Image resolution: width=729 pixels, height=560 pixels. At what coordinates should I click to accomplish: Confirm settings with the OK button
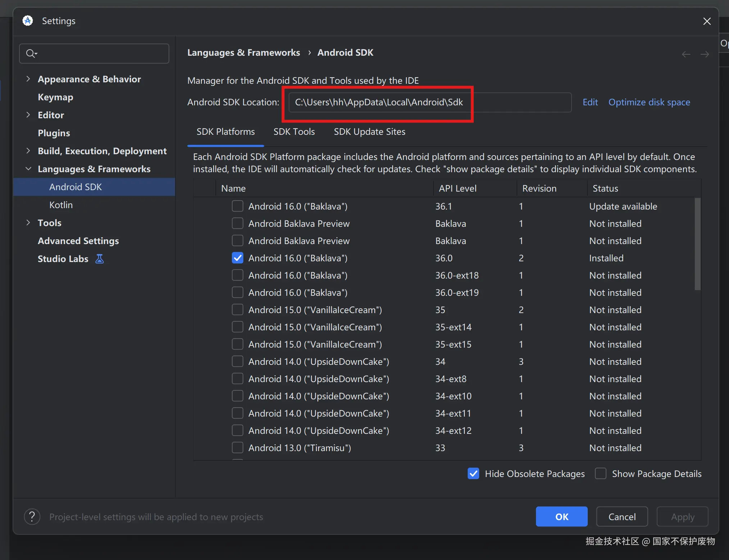(x=562, y=517)
